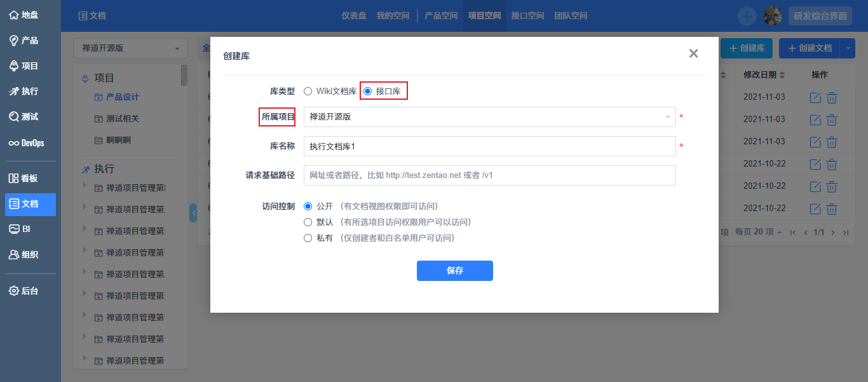
Task: Open the 团队空间 tab
Action: click(x=570, y=15)
